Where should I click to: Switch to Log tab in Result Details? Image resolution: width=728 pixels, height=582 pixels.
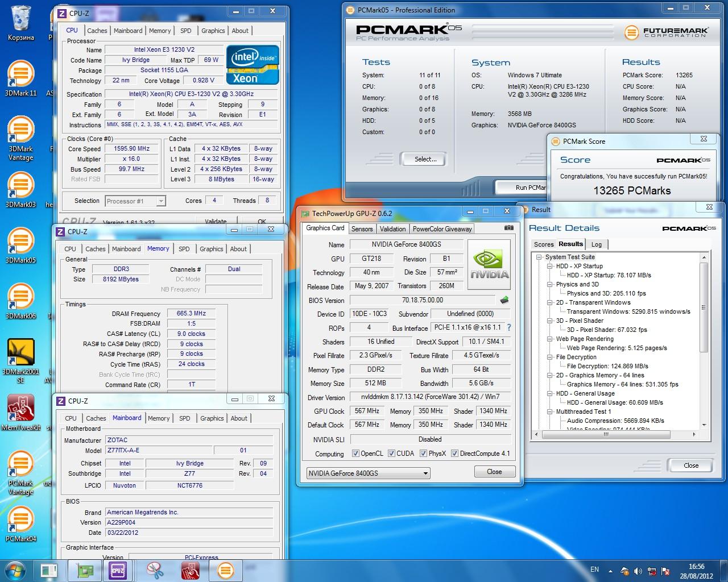pyautogui.click(x=597, y=244)
